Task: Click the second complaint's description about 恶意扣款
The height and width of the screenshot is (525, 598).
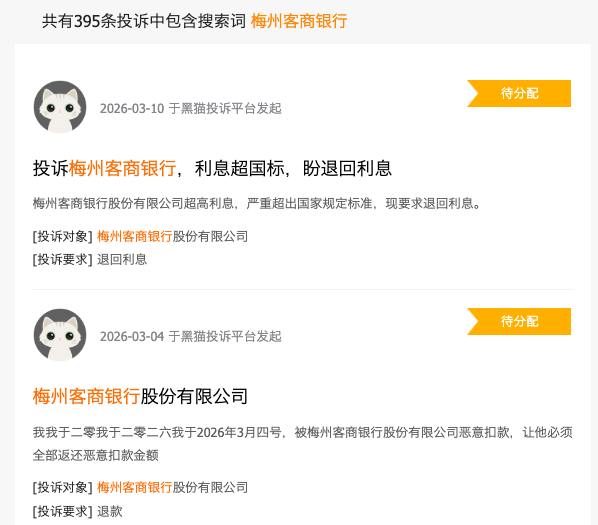Action: tap(302, 443)
